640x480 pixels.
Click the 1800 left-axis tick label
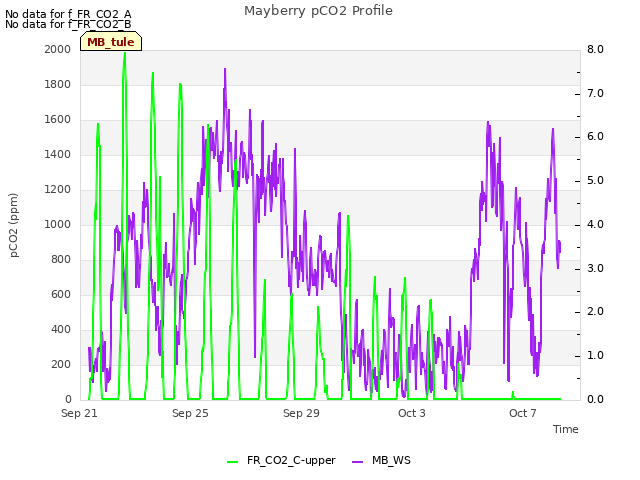point(58,84)
